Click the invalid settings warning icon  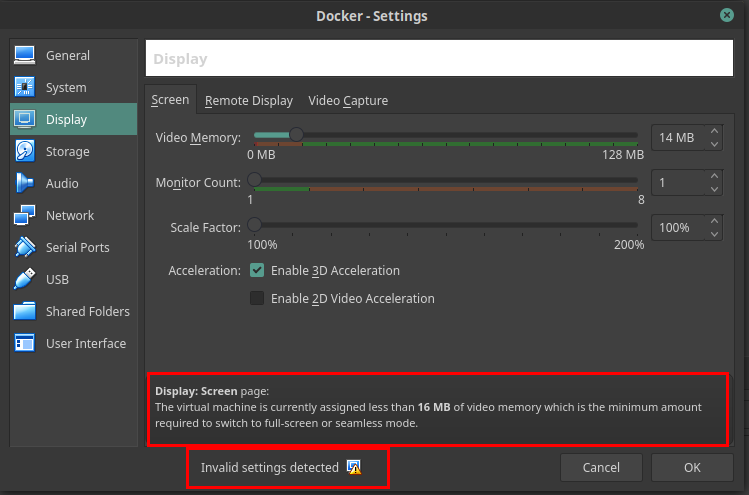[x=354, y=467]
